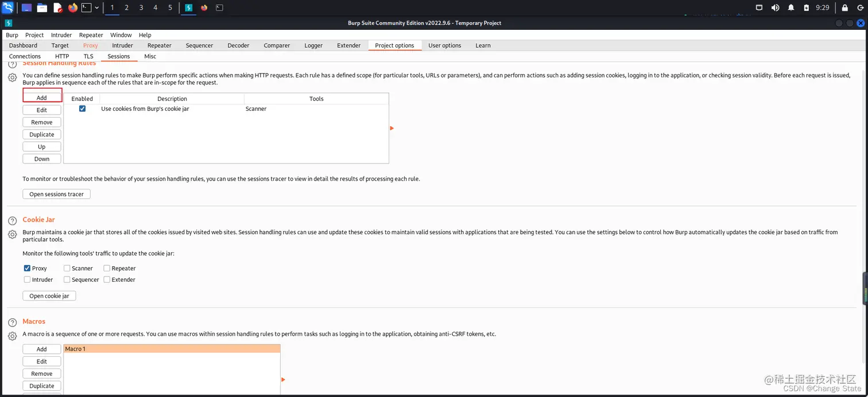868x397 pixels.
Task: Enable Repeater cookie jar monitoring
Action: point(107,268)
